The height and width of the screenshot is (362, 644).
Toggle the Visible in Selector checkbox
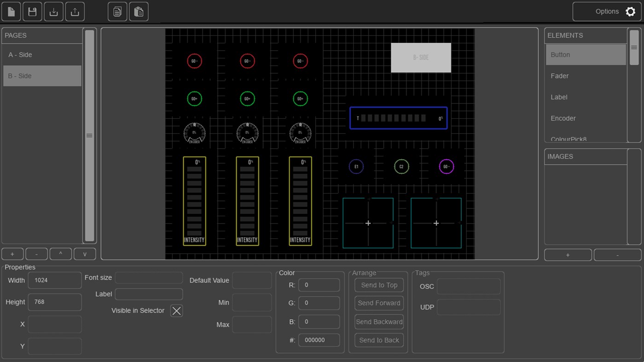(176, 310)
